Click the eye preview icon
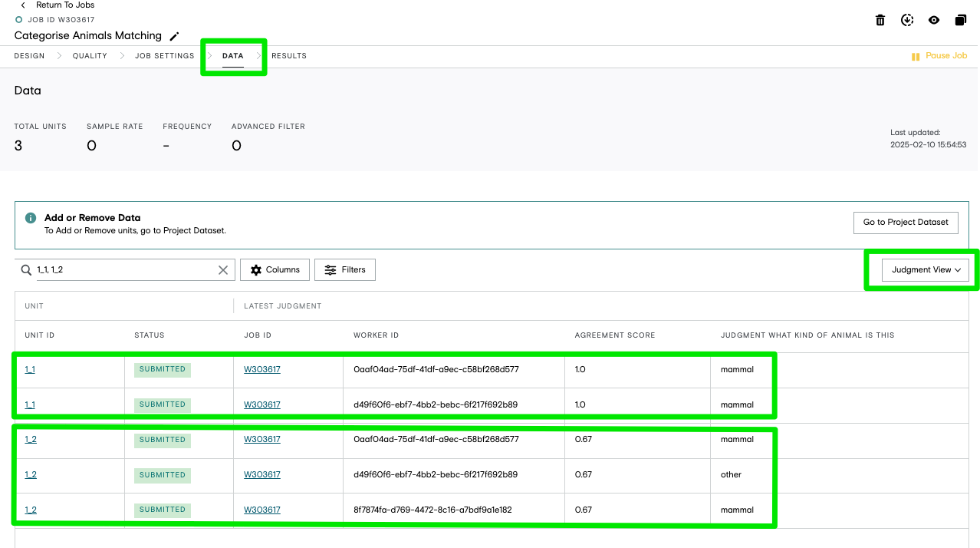Screen dimensions: 980x548 (934, 21)
